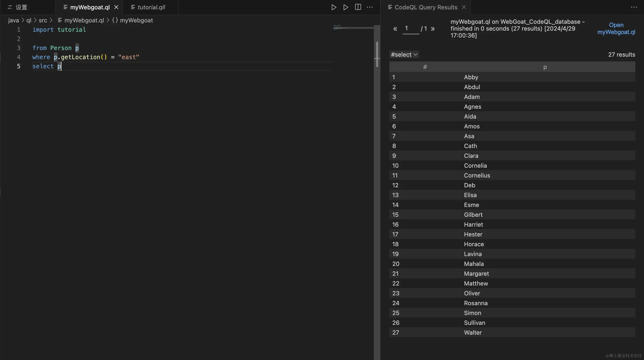Select the Deb result row
644x360 pixels.
(x=512, y=185)
